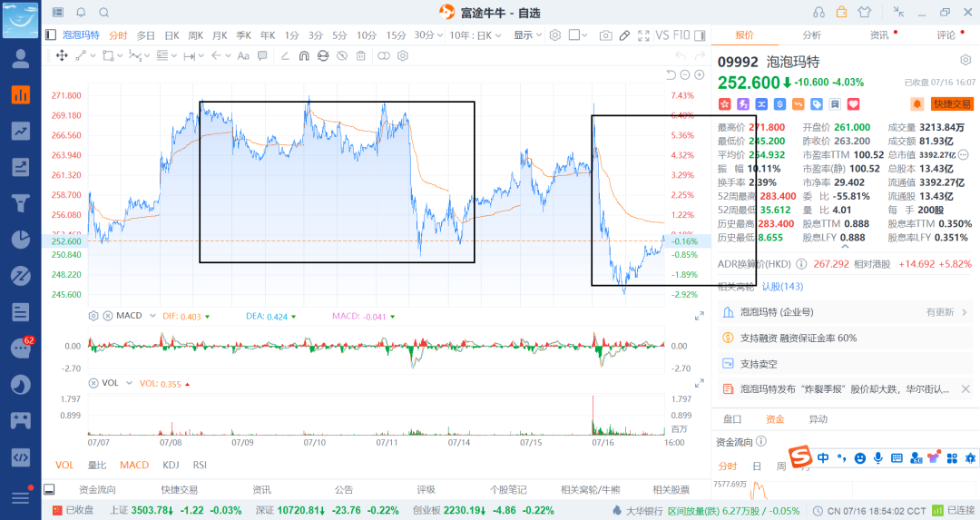Expand chart to fullscreen icon
The height and width of the screenshot is (520, 980).
click(x=643, y=35)
